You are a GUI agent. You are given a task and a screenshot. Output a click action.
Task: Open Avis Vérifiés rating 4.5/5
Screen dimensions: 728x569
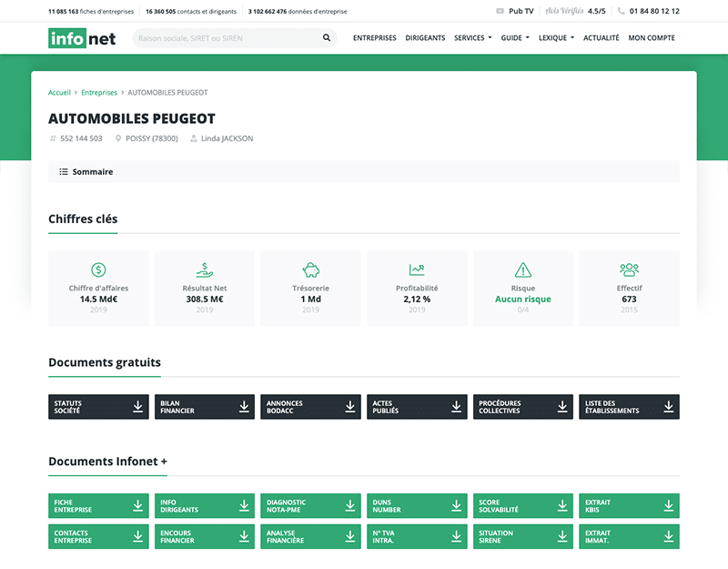pyautogui.click(x=575, y=11)
